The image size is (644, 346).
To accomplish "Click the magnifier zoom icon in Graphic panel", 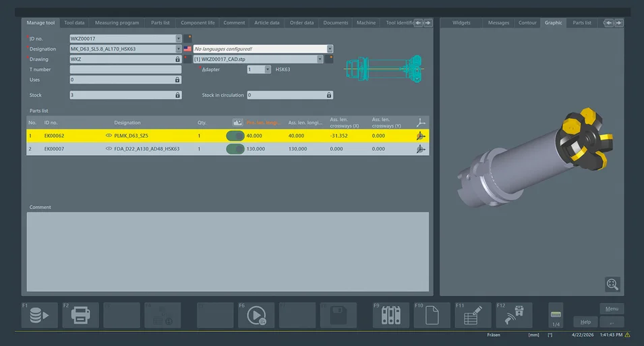I will coord(612,285).
